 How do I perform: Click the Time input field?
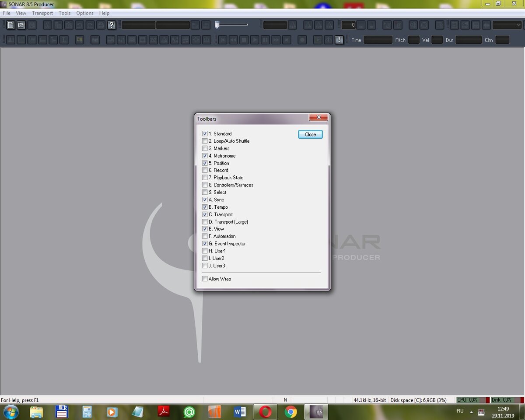pos(378,40)
